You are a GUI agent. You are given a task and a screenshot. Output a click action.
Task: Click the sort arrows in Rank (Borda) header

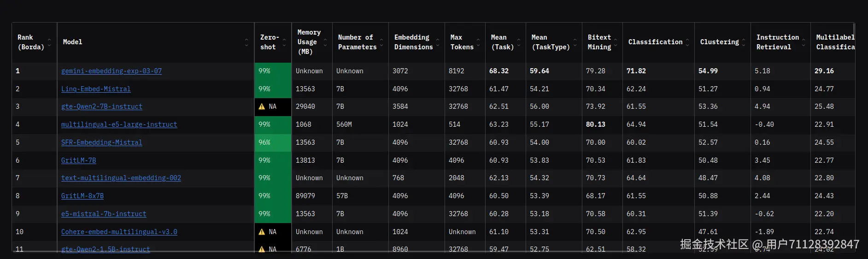coord(49,42)
